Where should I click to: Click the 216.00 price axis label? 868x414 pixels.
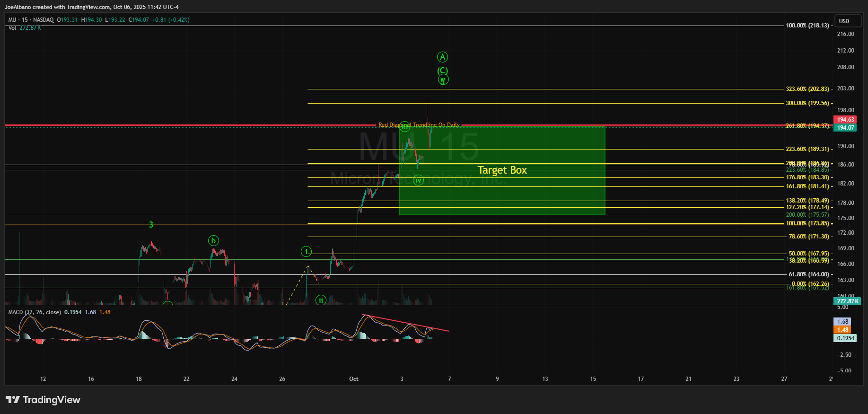click(x=845, y=34)
